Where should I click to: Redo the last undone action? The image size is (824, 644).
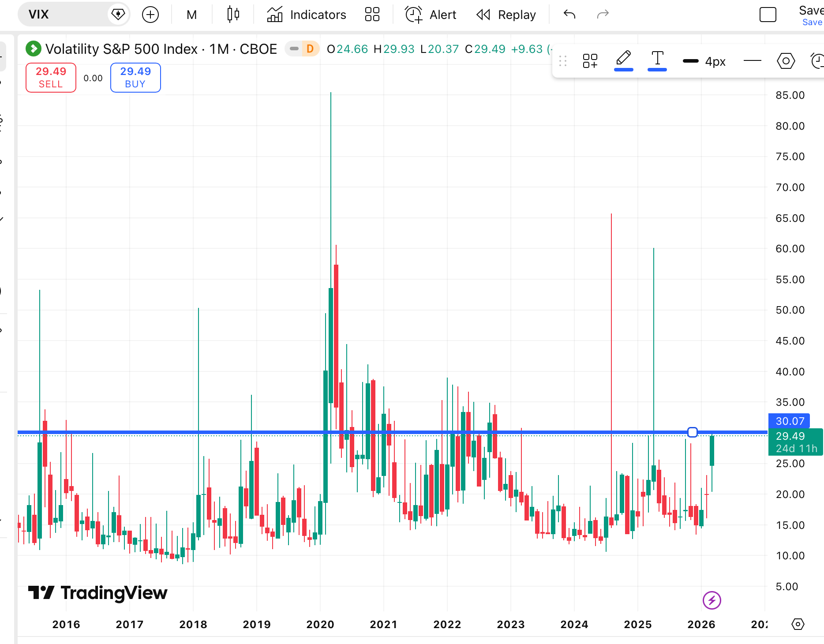click(x=603, y=15)
